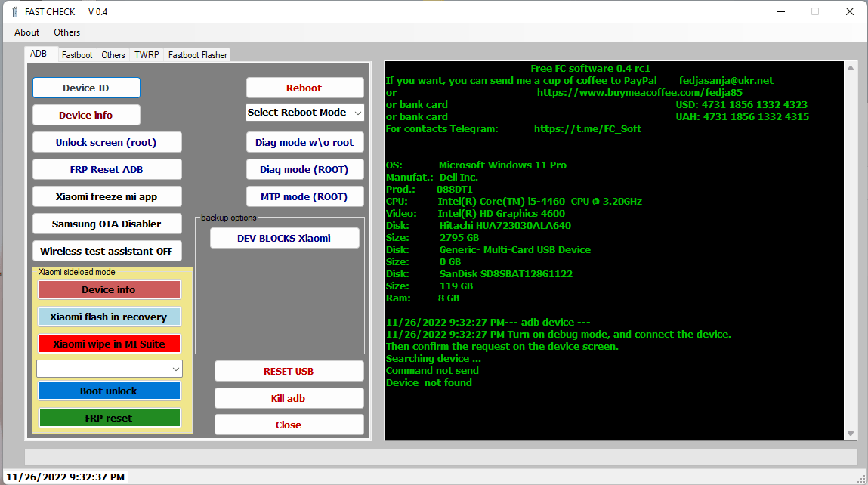Screen dimensions: 868x485
Task: Click the Boot unlock button
Action: [x=109, y=391]
